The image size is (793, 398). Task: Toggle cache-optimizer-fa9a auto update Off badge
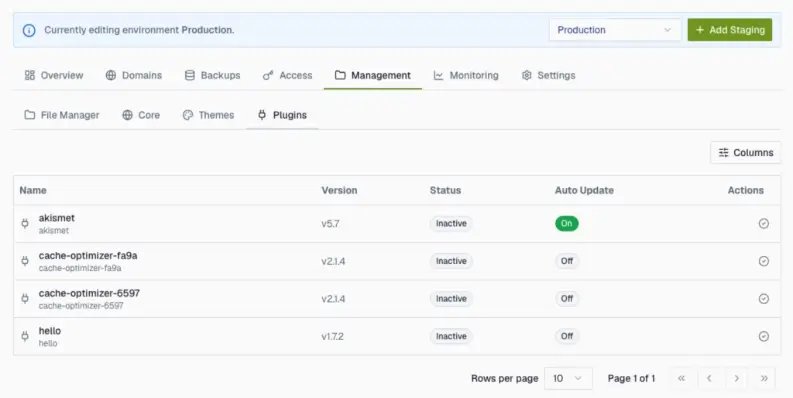point(567,261)
